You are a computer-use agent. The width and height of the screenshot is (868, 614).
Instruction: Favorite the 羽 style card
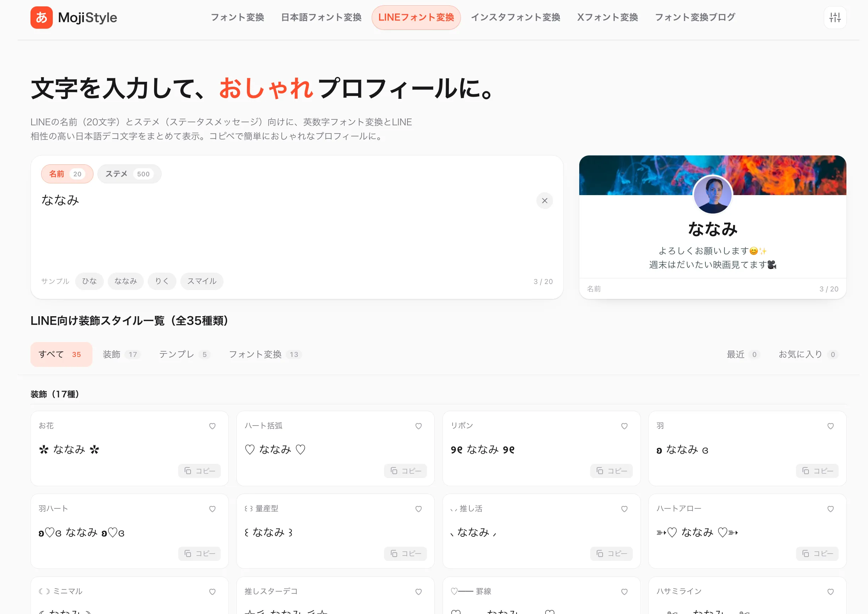830,426
